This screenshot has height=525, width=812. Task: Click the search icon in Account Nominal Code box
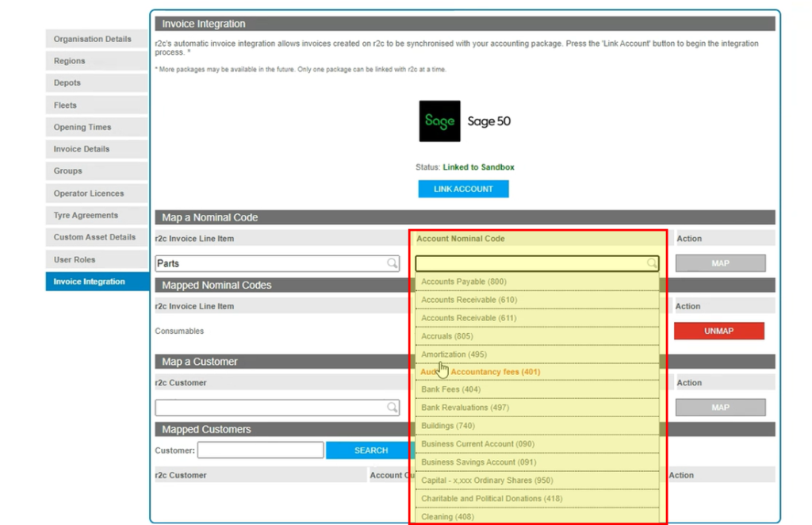(x=650, y=262)
